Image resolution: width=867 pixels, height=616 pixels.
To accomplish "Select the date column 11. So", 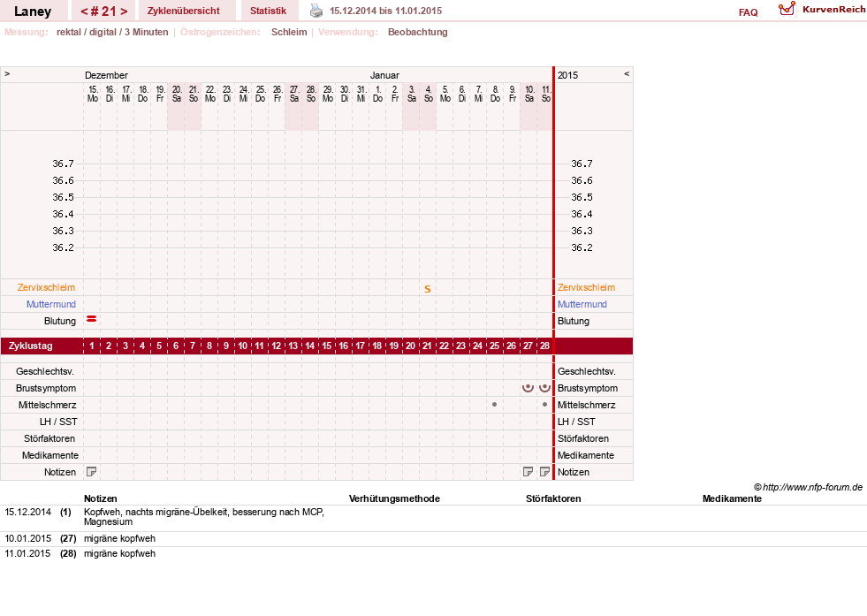I will pyautogui.click(x=546, y=94).
